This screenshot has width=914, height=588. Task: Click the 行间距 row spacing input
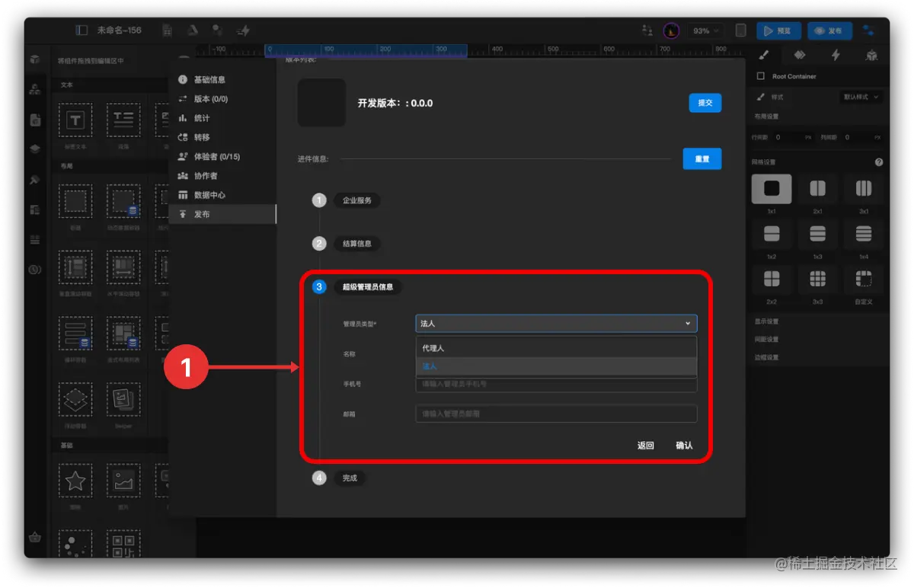pos(787,138)
